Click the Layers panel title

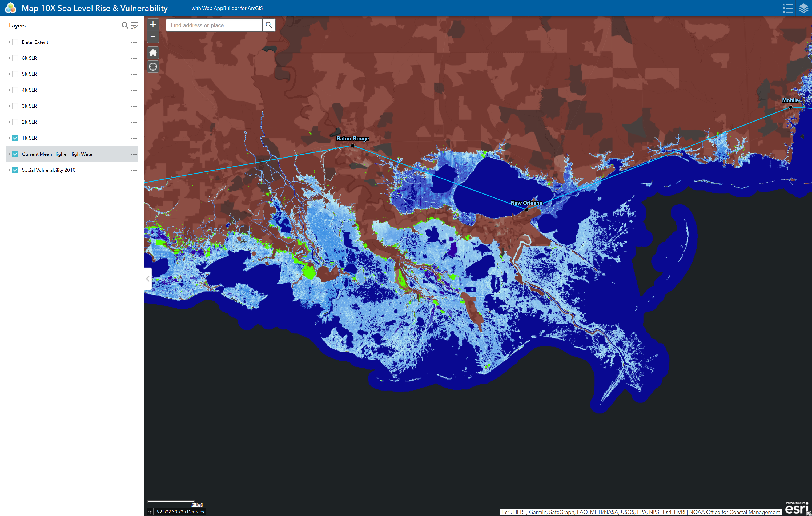tap(17, 26)
